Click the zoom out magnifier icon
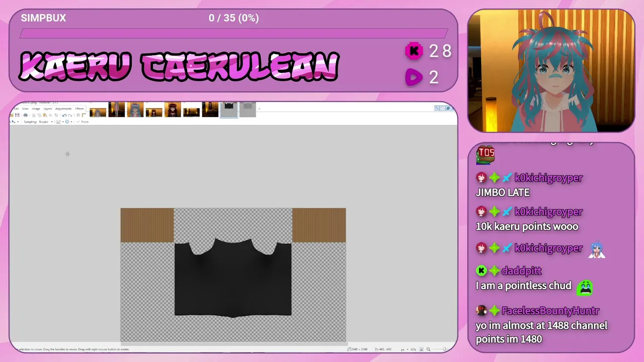Viewport: 644px width, 362px height. pyautogui.click(x=428, y=349)
